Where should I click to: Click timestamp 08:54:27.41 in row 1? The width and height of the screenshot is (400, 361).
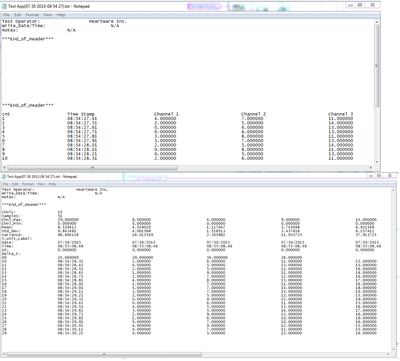point(82,118)
